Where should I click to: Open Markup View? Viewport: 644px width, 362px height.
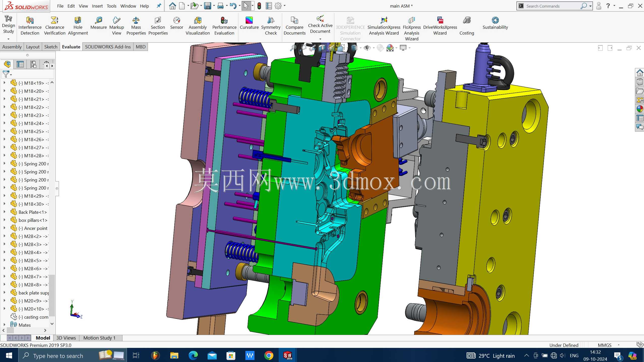point(117,26)
